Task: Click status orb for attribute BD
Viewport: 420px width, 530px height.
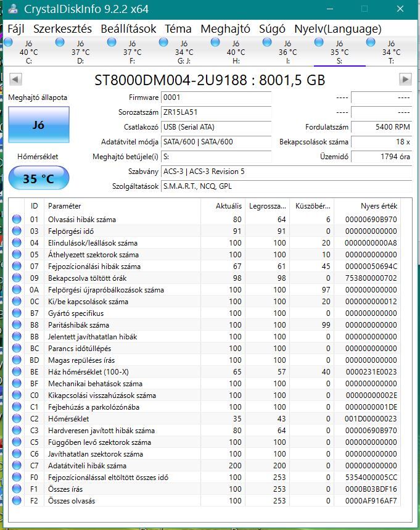Action: (x=17, y=360)
